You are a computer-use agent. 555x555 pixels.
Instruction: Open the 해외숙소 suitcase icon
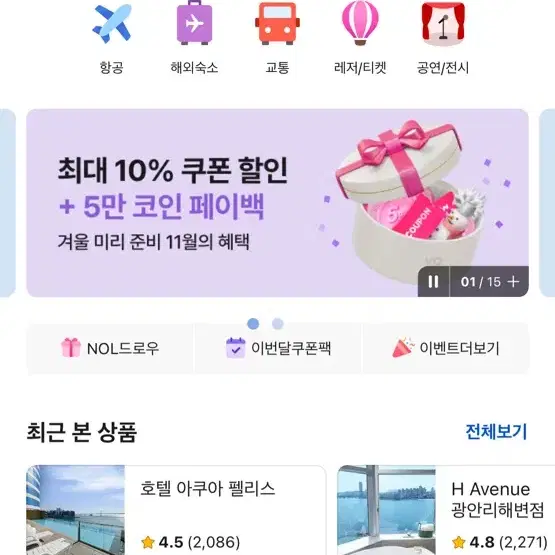194,22
